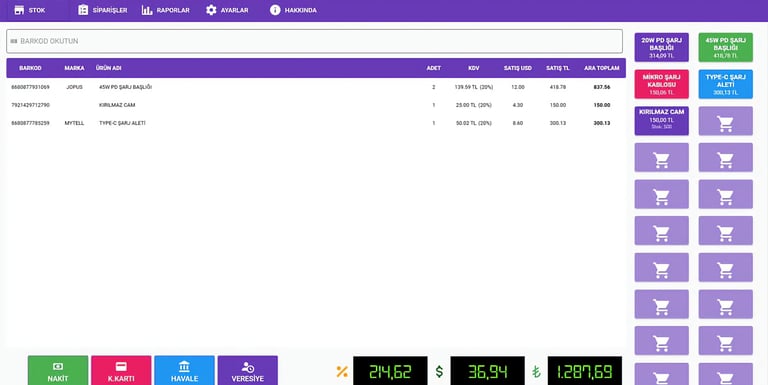Add blue TYPE-C ŞARJ ALETİ tile
This screenshot has height=385, width=768.
point(725,84)
